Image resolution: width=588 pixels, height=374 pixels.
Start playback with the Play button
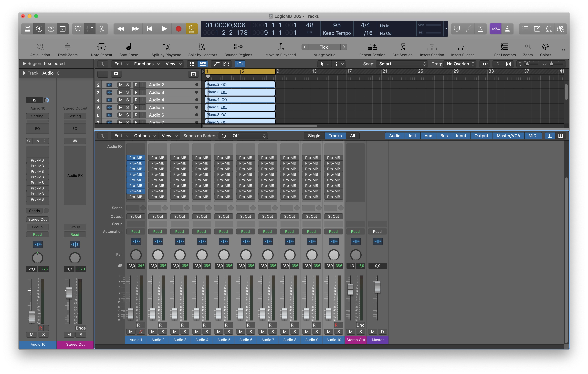point(164,29)
